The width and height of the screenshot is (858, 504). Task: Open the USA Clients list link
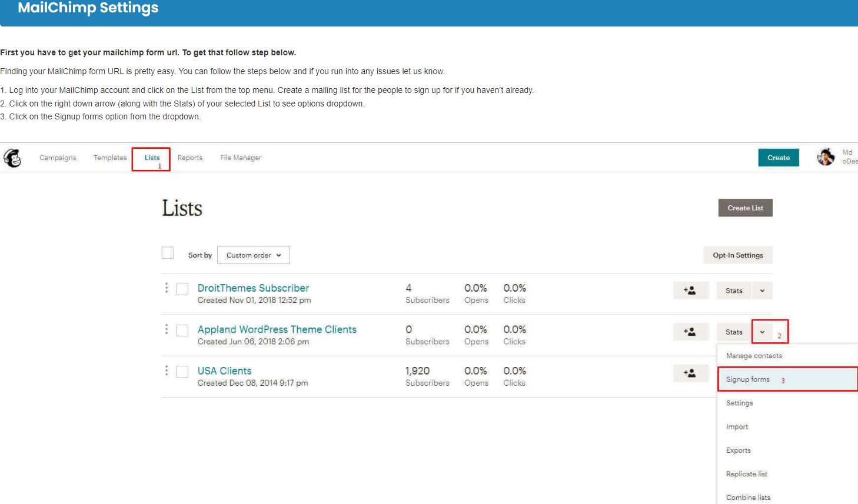pos(224,371)
